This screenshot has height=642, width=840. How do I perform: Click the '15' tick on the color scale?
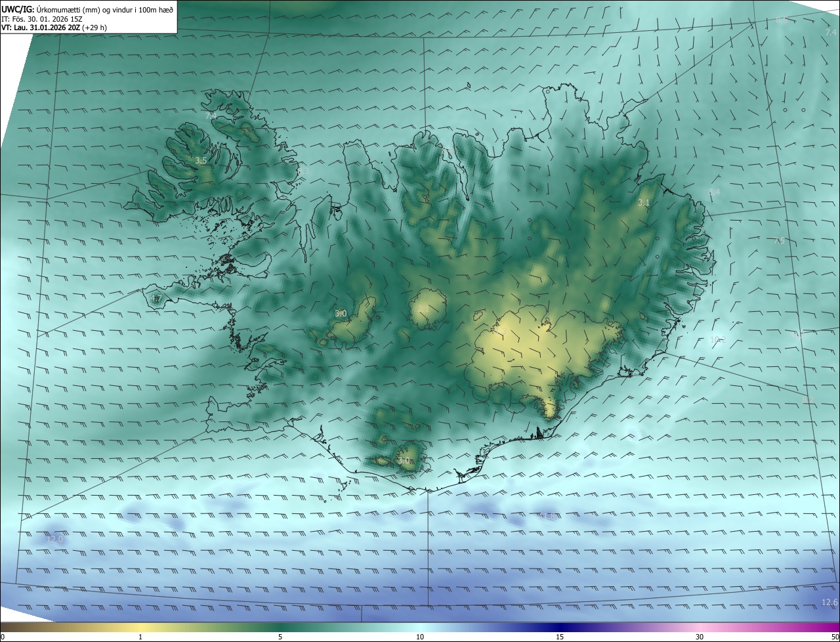click(x=560, y=637)
